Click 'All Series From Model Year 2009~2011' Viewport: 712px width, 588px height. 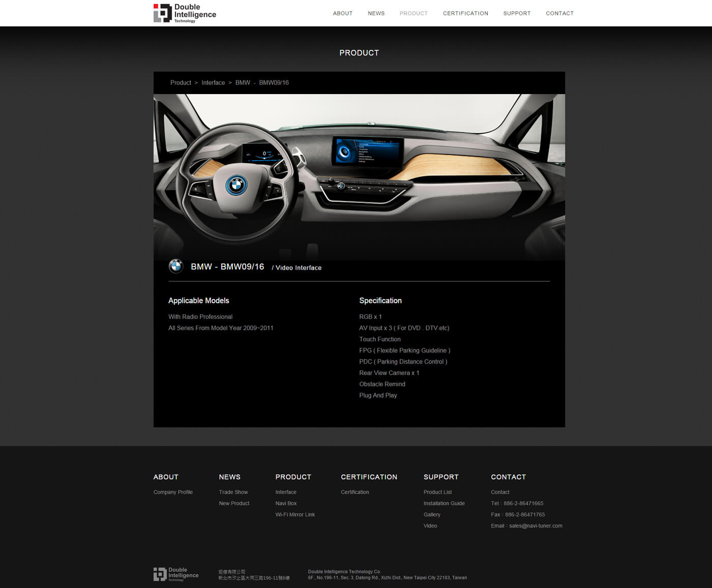pyautogui.click(x=221, y=328)
